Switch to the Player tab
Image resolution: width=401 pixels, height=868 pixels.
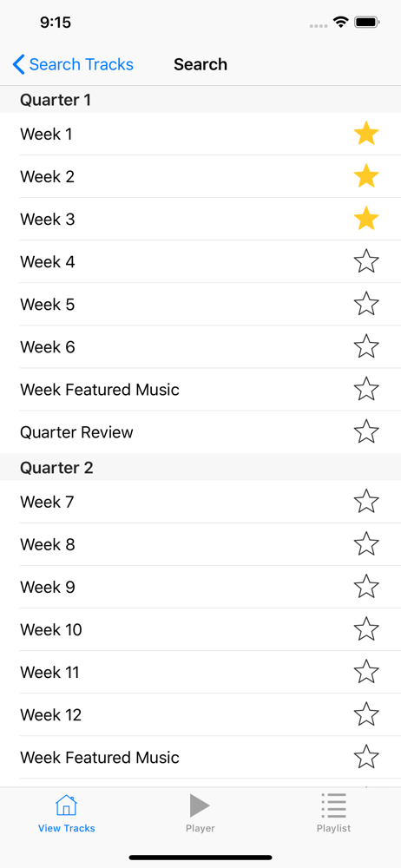click(200, 813)
